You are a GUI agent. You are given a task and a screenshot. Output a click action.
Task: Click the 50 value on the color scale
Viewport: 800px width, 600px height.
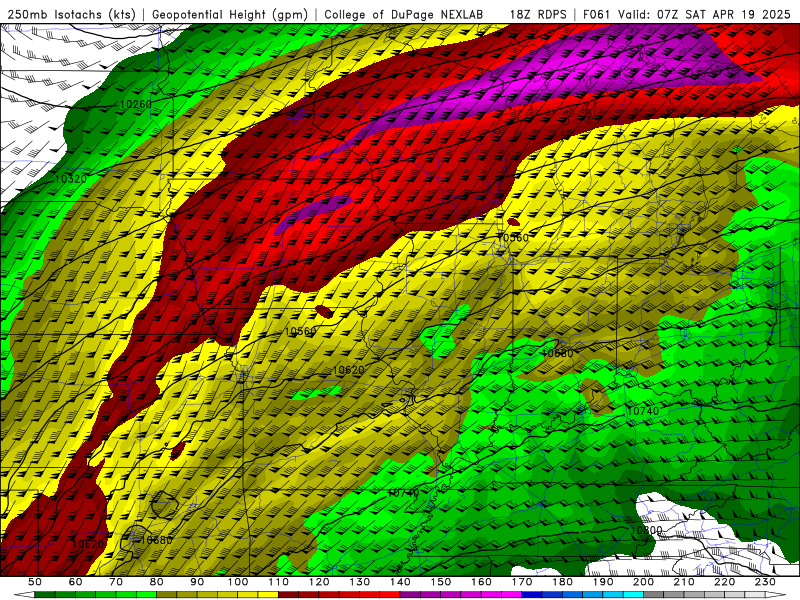tap(35, 582)
